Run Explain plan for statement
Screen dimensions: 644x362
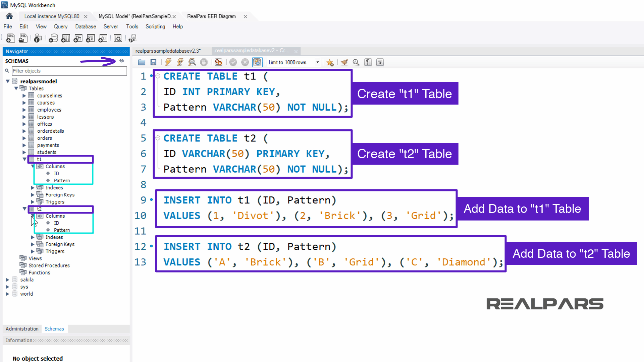pyautogui.click(x=192, y=62)
